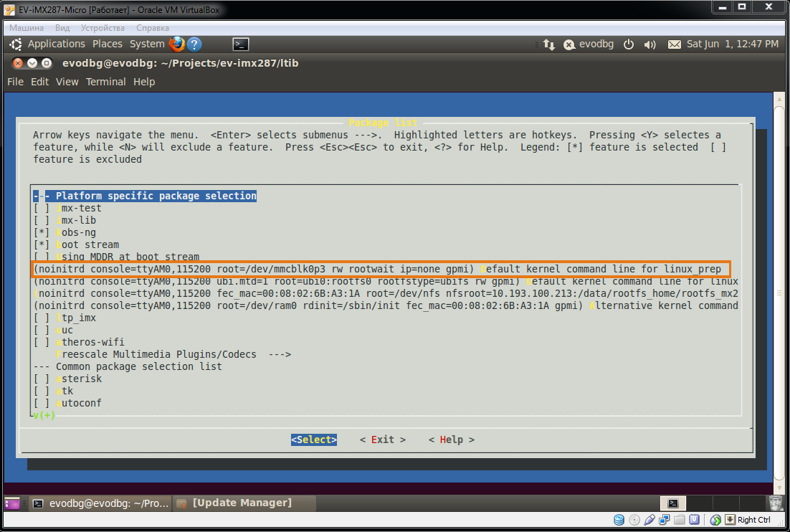
Task: Click the power/session icon
Action: click(629, 44)
